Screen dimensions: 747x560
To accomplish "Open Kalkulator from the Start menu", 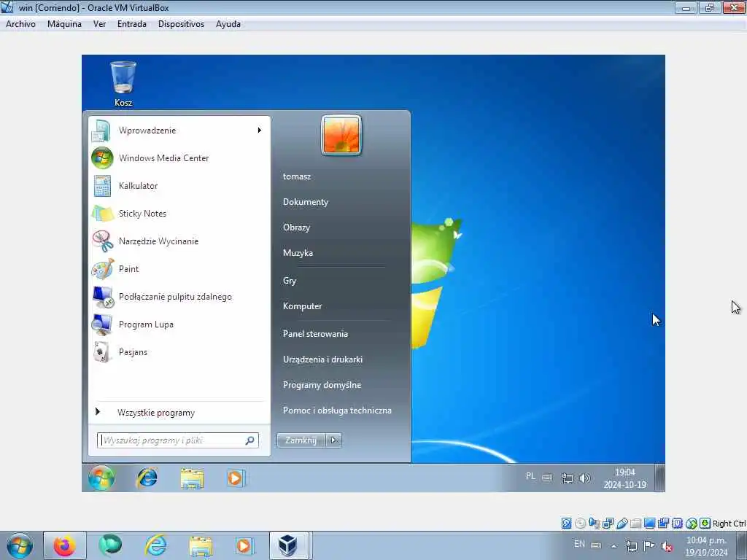I will 179,186.
